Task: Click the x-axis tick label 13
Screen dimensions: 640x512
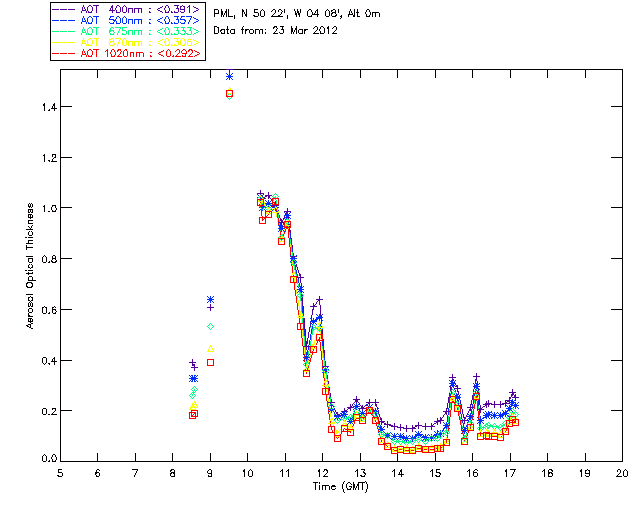Action: (x=360, y=473)
